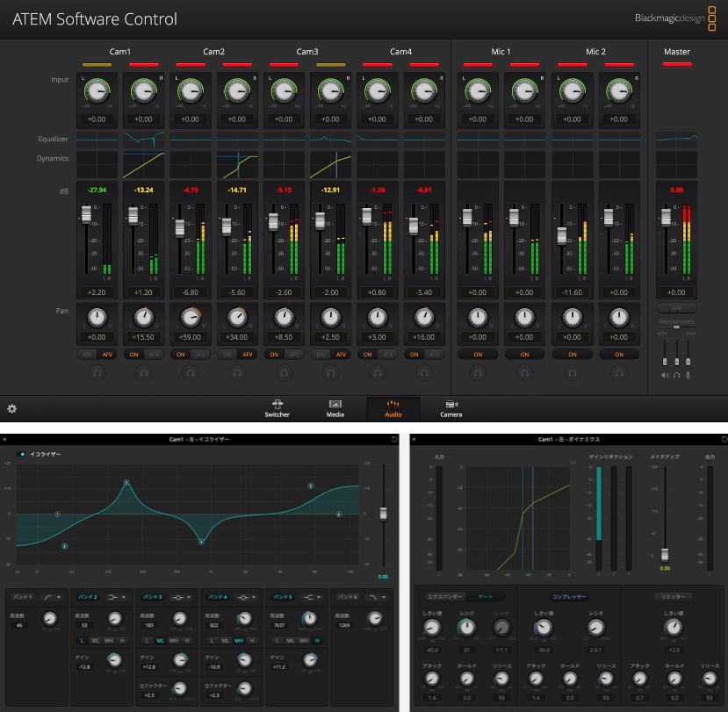Toggle the equalizer enable dot (イコライザー)
Screen dimensions: 728x712
22,454
